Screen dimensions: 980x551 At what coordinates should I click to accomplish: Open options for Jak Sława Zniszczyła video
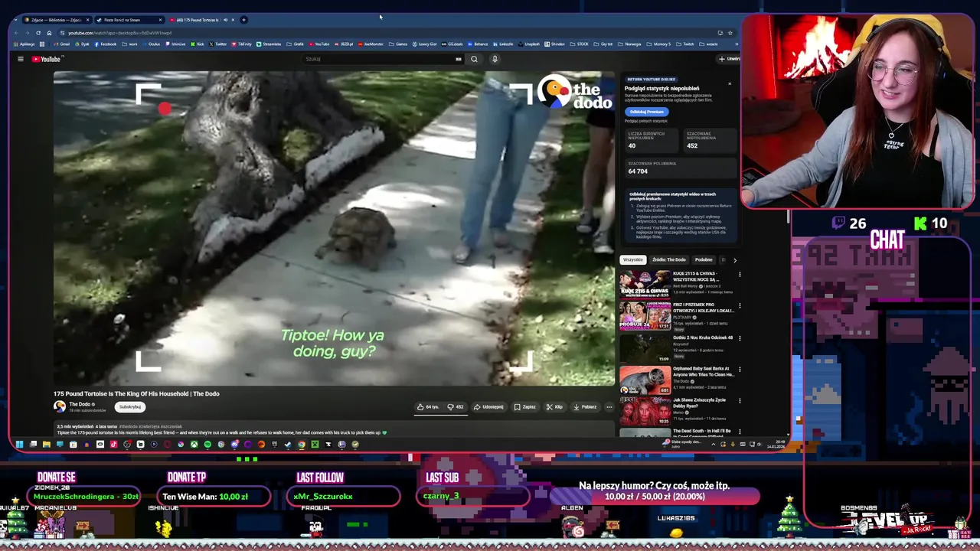(740, 400)
